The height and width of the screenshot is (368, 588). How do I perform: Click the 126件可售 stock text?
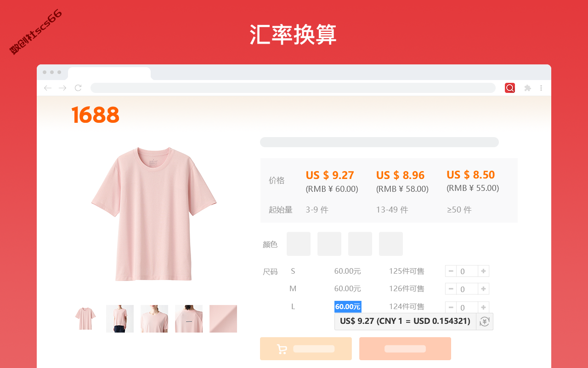click(407, 289)
